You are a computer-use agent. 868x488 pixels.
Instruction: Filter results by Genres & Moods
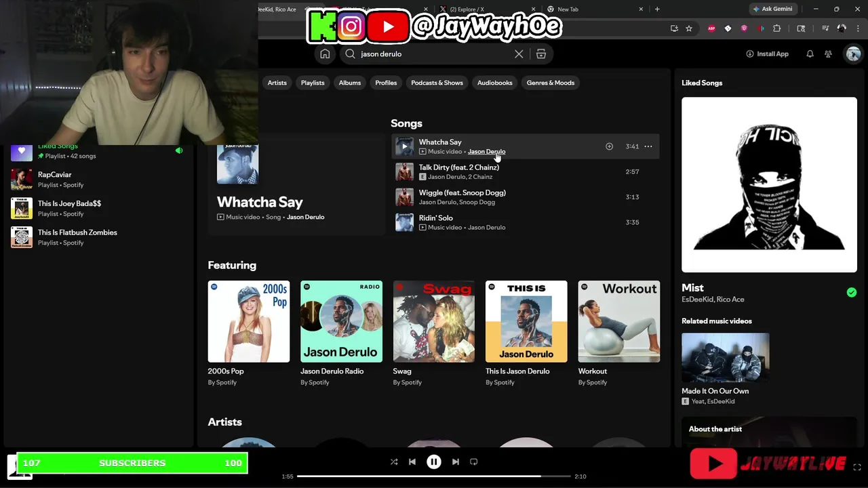[551, 83]
